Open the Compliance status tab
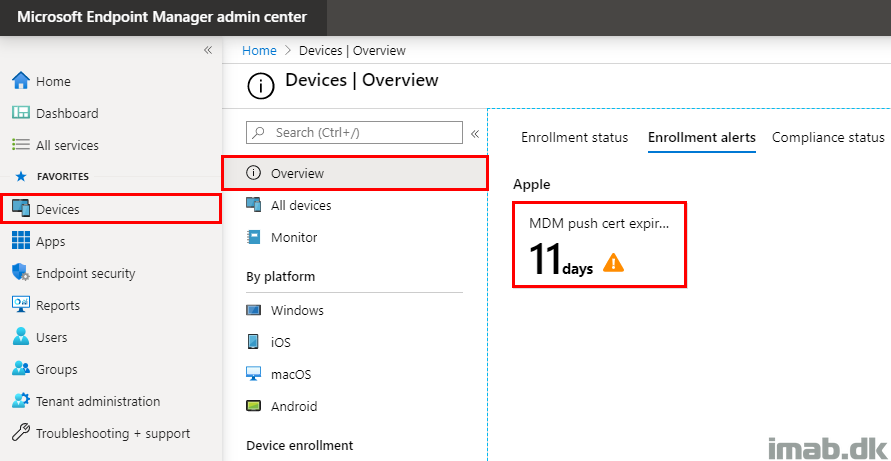The height and width of the screenshot is (461, 891). pos(828,137)
